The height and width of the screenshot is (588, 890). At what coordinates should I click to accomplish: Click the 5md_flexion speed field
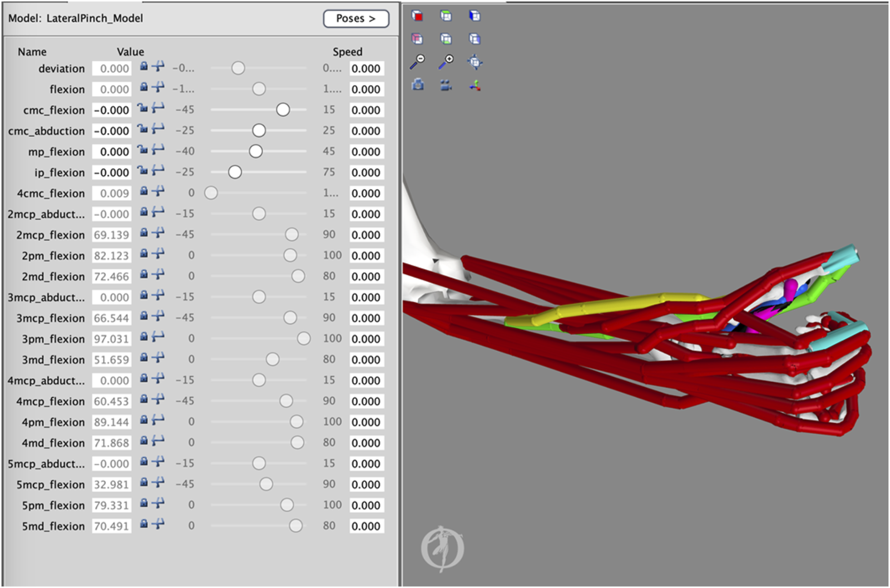(367, 526)
